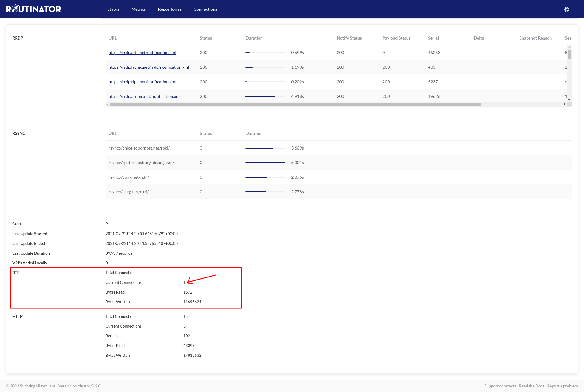Open the rrdp.arin.net notification link
Viewport: 584px width, 392px height.
point(142,53)
